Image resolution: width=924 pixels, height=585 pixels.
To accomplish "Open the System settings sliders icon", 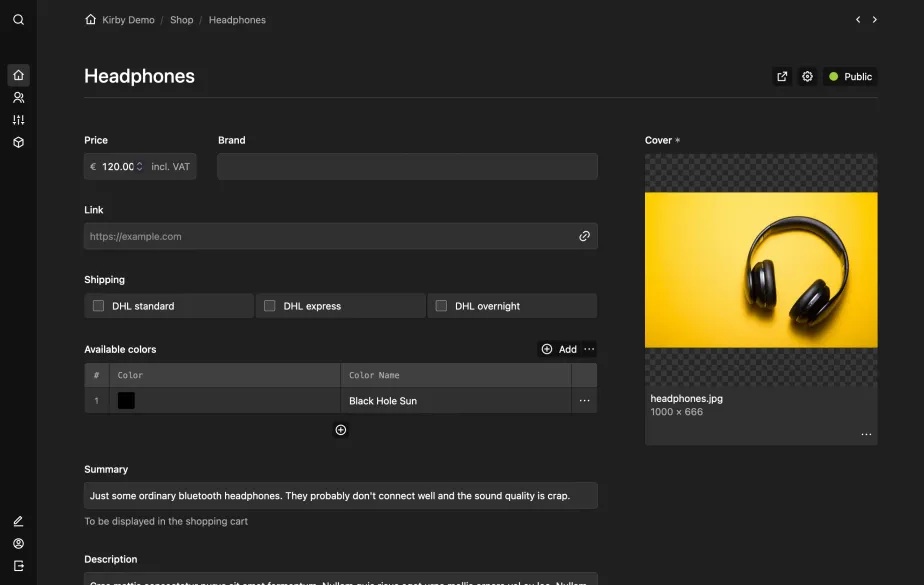I will 18,120.
